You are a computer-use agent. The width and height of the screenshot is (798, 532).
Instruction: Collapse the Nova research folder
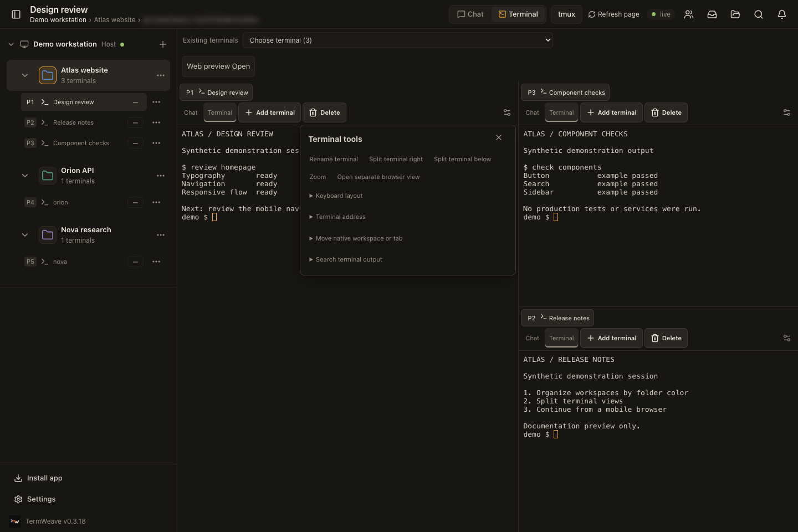(25, 235)
